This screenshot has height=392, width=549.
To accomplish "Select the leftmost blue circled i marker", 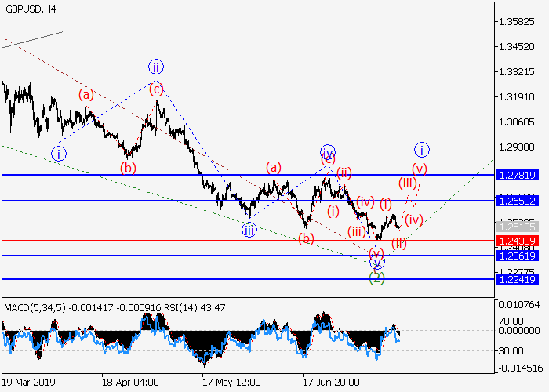I will tap(59, 154).
